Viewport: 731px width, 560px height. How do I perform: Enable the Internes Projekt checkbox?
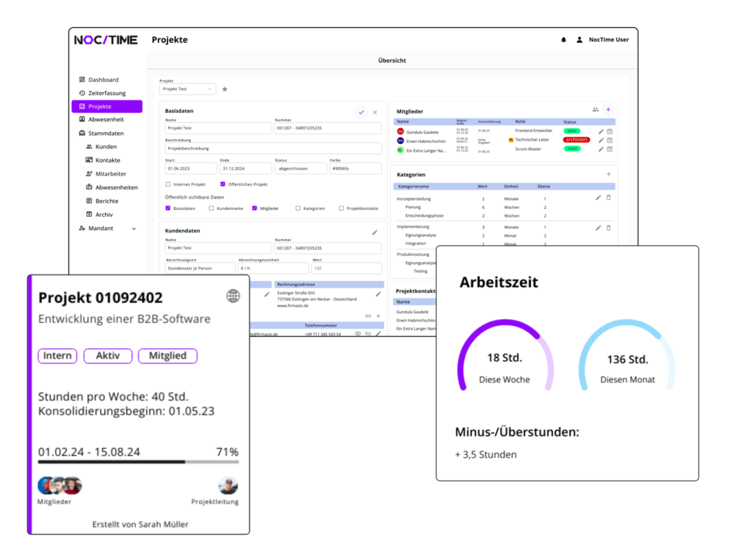(169, 184)
